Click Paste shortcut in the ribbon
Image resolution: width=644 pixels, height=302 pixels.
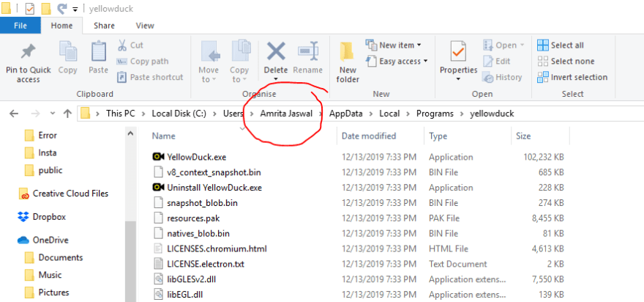pos(150,77)
